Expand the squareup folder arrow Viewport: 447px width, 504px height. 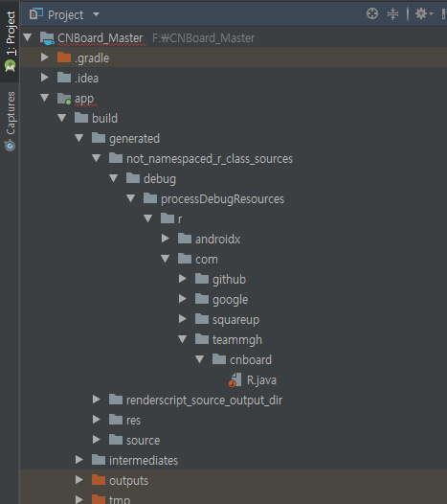click(x=183, y=319)
